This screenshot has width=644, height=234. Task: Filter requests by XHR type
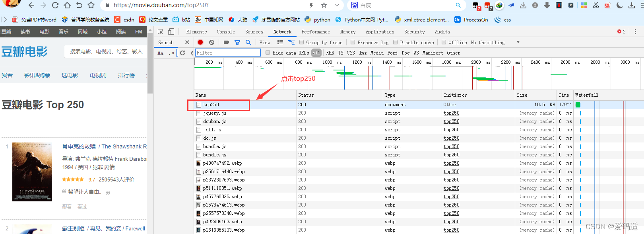[x=330, y=53]
